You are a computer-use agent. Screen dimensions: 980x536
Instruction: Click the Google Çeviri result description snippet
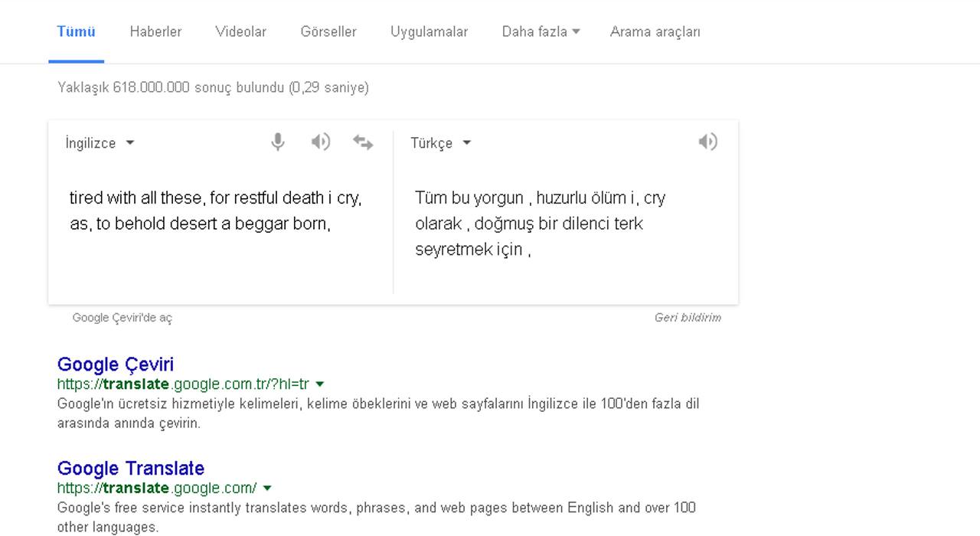click(378, 413)
